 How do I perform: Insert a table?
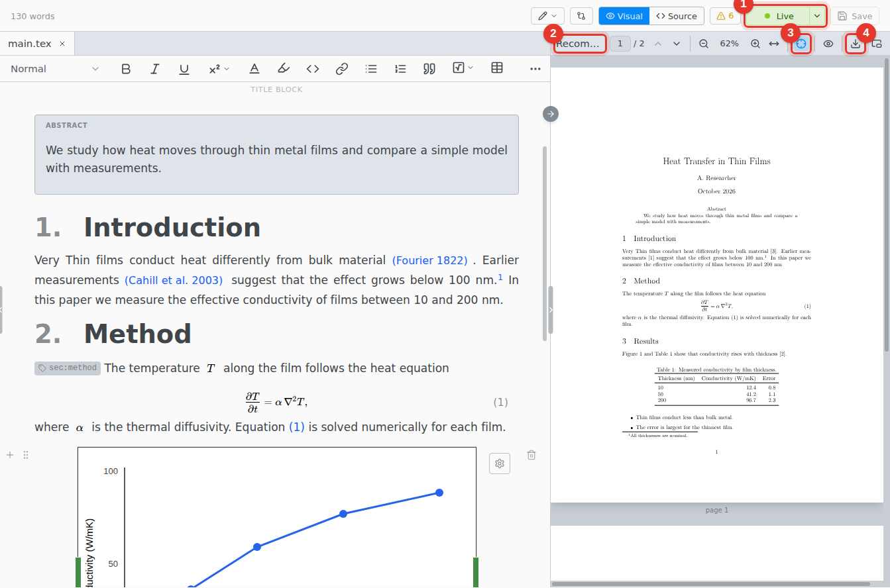tap(497, 69)
